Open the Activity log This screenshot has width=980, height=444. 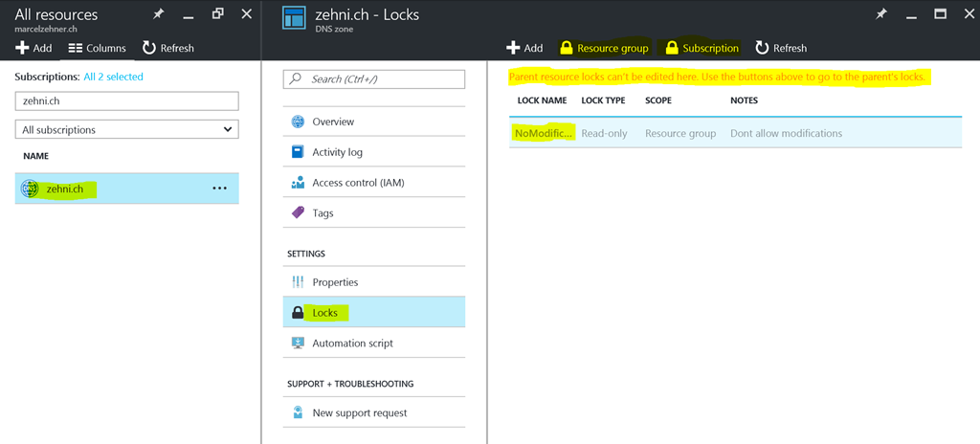coord(337,152)
